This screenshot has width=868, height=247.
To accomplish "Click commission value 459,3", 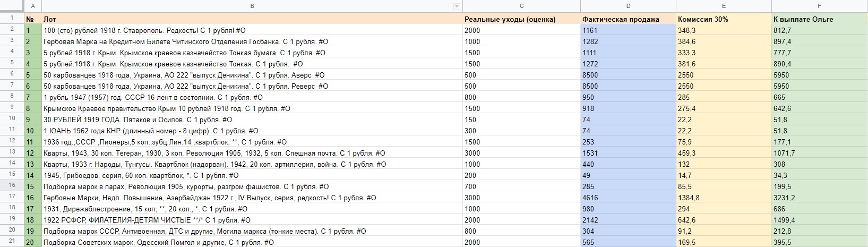I will pos(724,153).
